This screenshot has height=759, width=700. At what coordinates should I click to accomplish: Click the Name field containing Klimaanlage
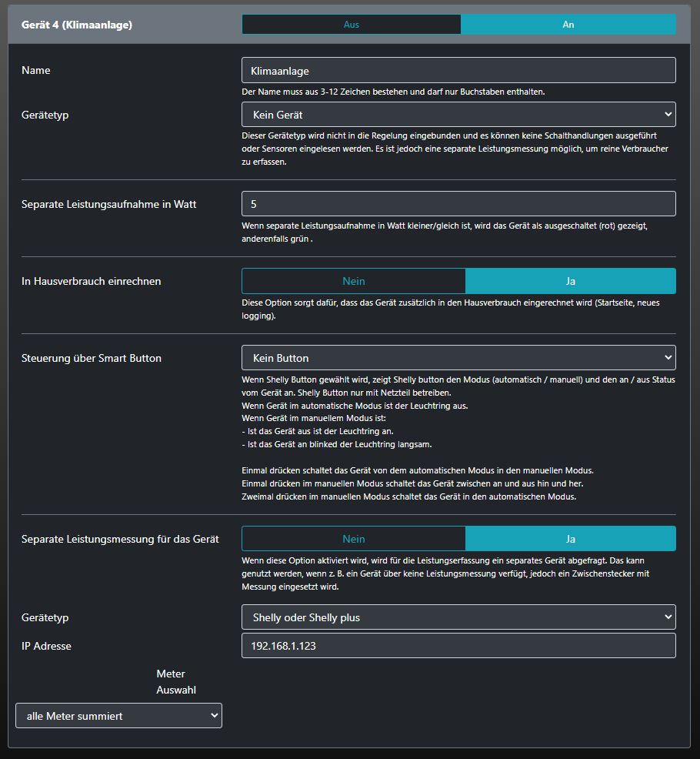[x=458, y=71]
